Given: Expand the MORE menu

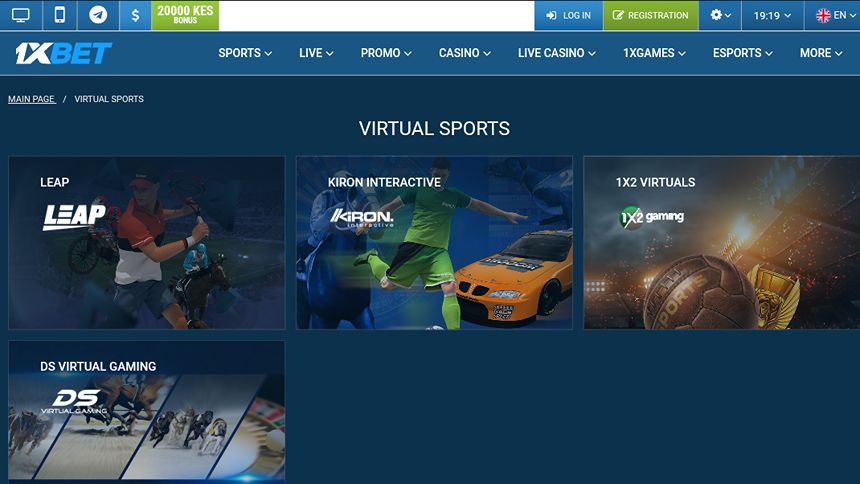Looking at the screenshot, I should pyautogui.click(x=821, y=53).
